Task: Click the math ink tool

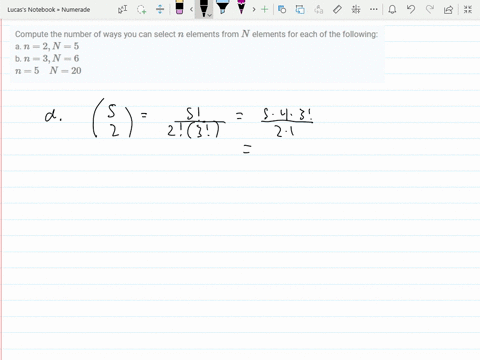Action: [x=356, y=9]
